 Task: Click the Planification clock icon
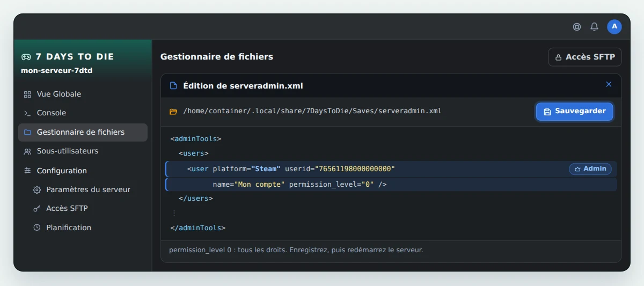coord(37,228)
